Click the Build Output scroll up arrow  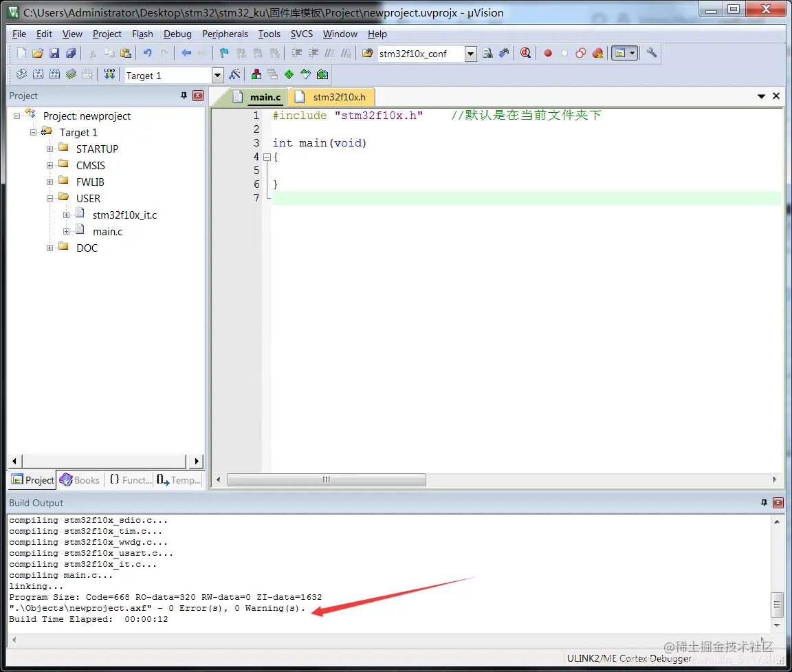(777, 521)
